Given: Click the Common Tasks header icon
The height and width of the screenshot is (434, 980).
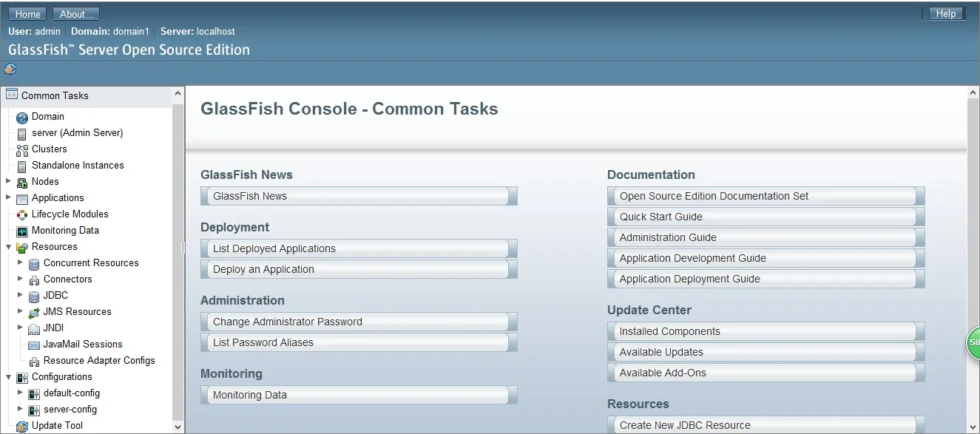Looking at the screenshot, I should pos(11,95).
